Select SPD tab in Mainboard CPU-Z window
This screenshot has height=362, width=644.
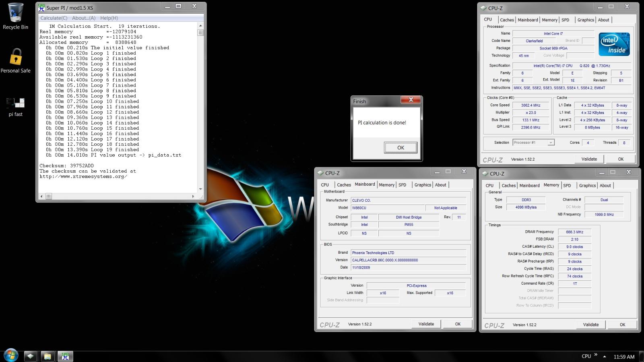402,185
